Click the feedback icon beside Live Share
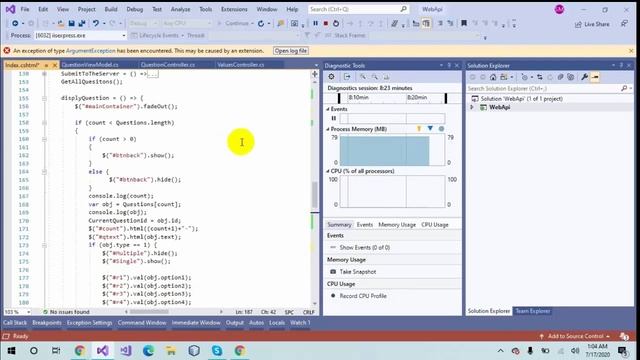This screenshot has height=360, width=640. click(x=624, y=24)
